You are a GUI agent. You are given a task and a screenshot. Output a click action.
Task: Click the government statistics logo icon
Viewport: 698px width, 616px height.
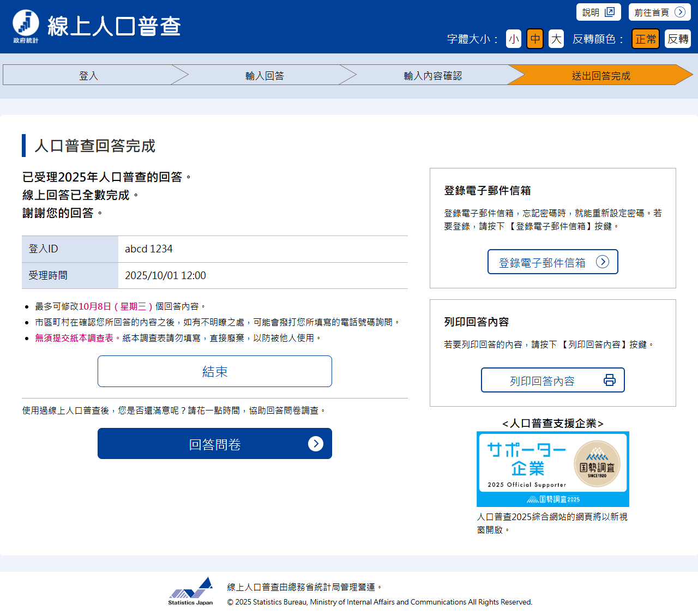(26, 26)
